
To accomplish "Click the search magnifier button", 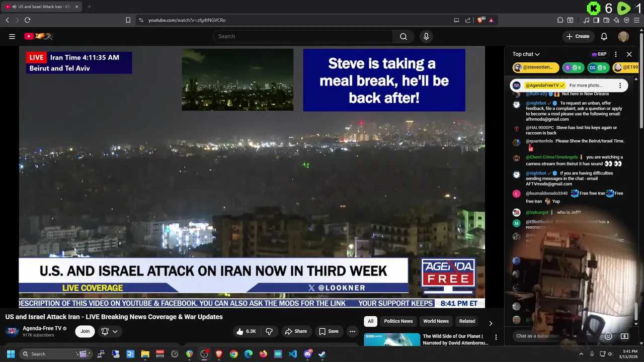I will click(x=404, y=36).
